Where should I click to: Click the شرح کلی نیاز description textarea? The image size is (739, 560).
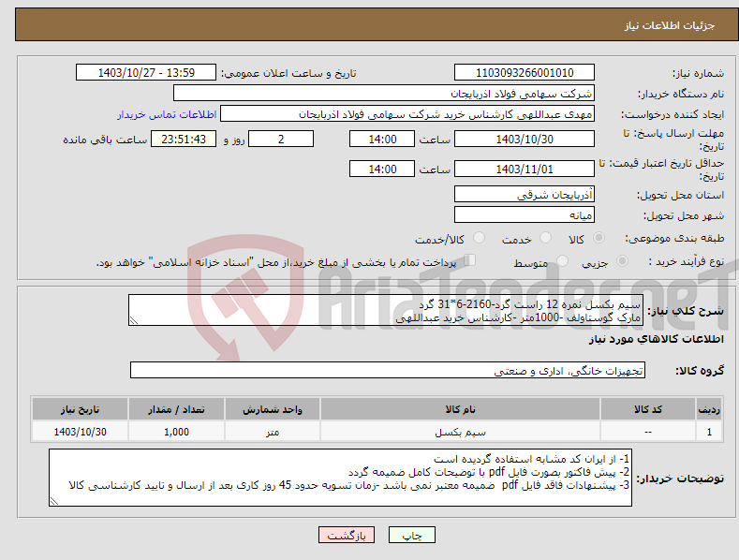(x=386, y=310)
